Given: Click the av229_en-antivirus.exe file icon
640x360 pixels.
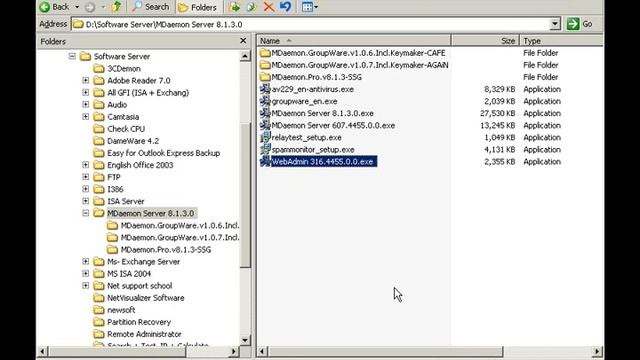Looking at the screenshot, I should [265, 89].
